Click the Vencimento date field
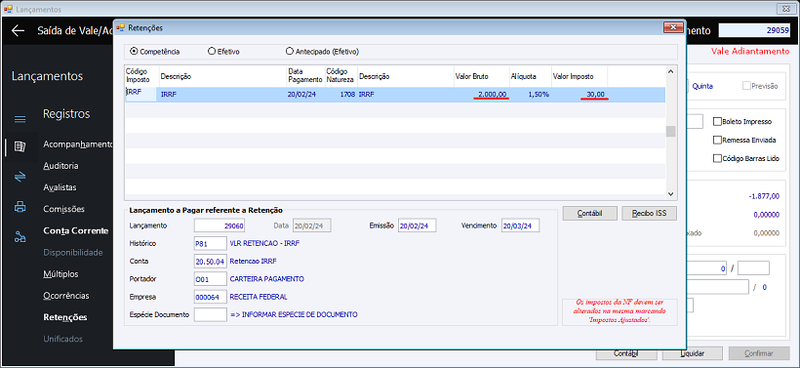The image size is (800, 368). click(520, 226)
